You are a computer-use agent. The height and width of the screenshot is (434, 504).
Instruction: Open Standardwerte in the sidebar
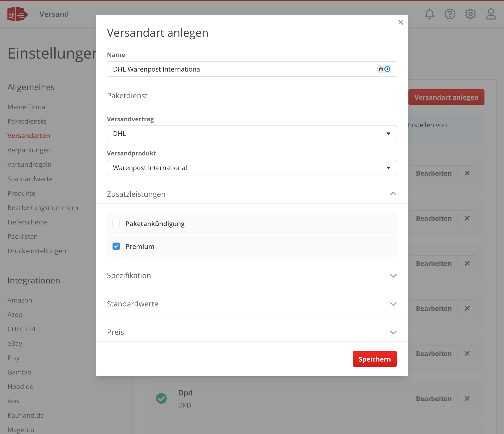pos(30,179)
